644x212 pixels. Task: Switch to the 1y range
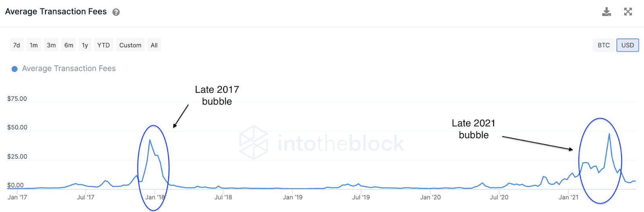click(x=85, y=45)
